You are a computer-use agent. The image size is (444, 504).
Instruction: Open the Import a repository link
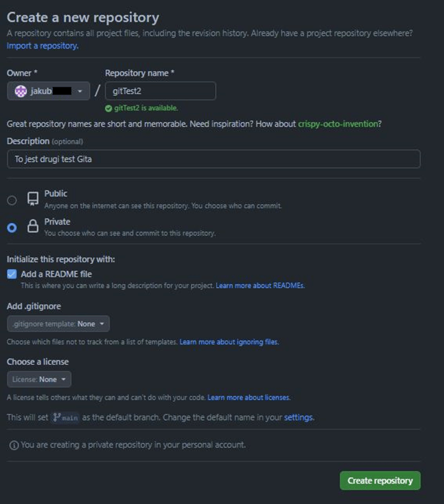pyautogui.click(x=43, y=46)
